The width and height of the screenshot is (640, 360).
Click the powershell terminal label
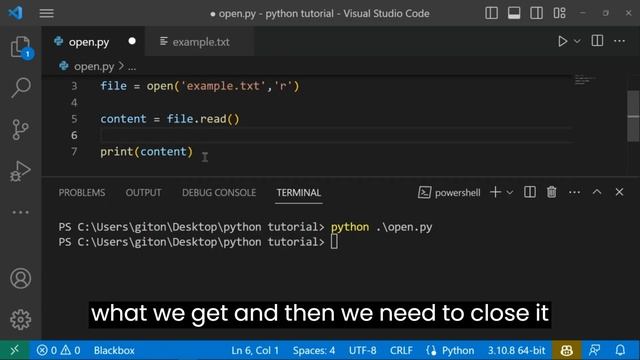(457, 193)
